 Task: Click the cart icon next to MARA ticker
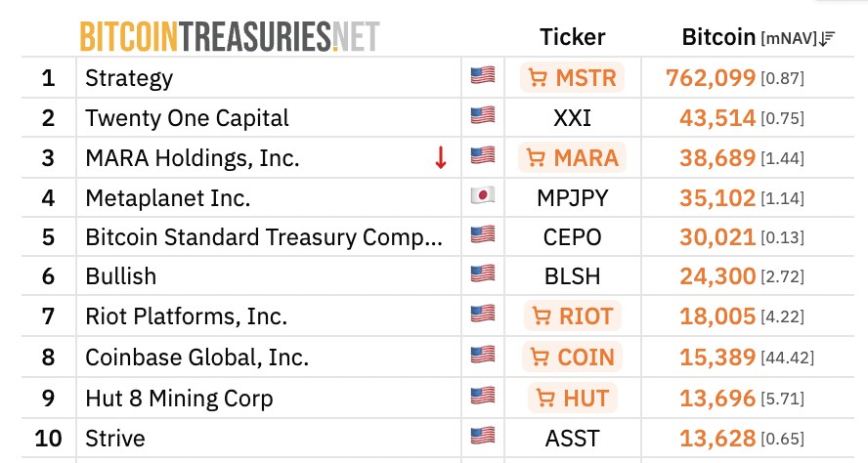pyautogui.click(x=537, y=157)
